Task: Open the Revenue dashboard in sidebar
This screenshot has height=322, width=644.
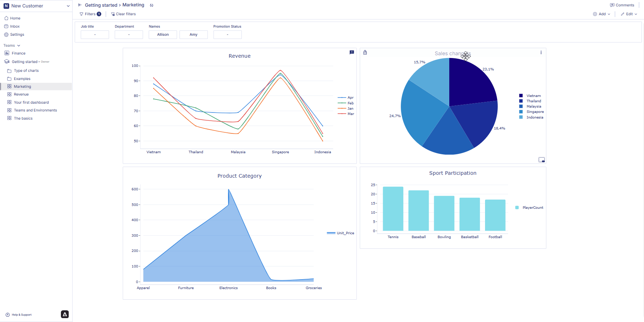Action: coord(21,94)
